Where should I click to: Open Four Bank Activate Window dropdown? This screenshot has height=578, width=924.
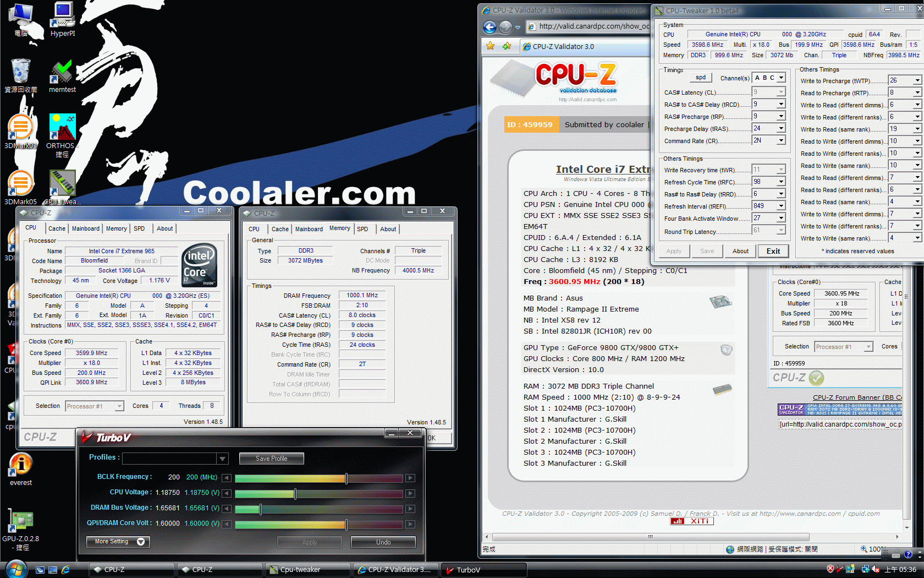[x=781, y=218]
